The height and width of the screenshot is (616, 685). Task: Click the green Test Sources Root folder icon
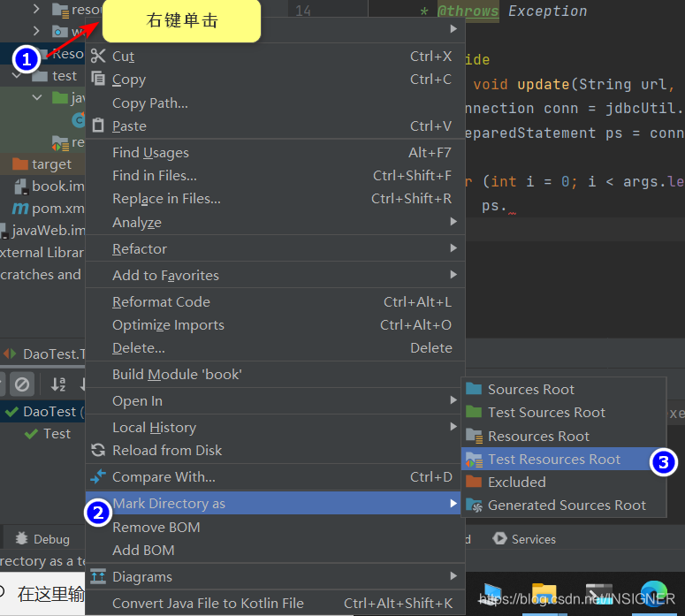(474, 412)
